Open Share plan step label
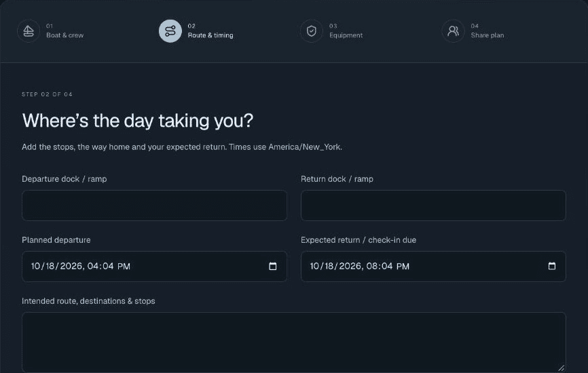Screen dimensions: 588x373 (487, 35)
